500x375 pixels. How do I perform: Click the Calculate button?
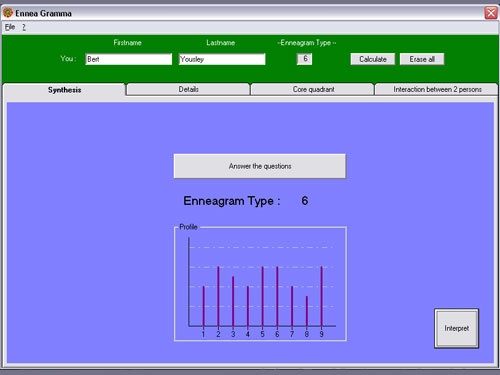(373, 59)
